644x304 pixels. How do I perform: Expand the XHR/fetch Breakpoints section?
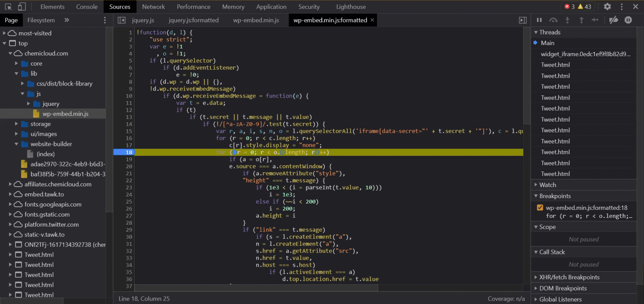point(569,277)
